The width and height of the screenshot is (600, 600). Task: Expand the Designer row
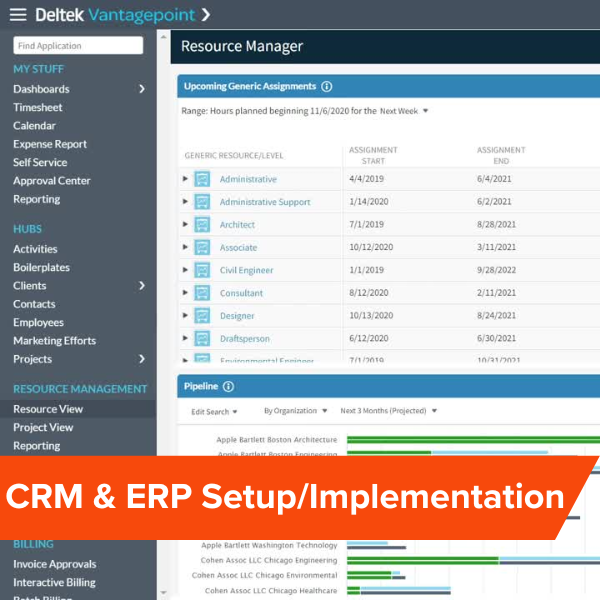185,315
